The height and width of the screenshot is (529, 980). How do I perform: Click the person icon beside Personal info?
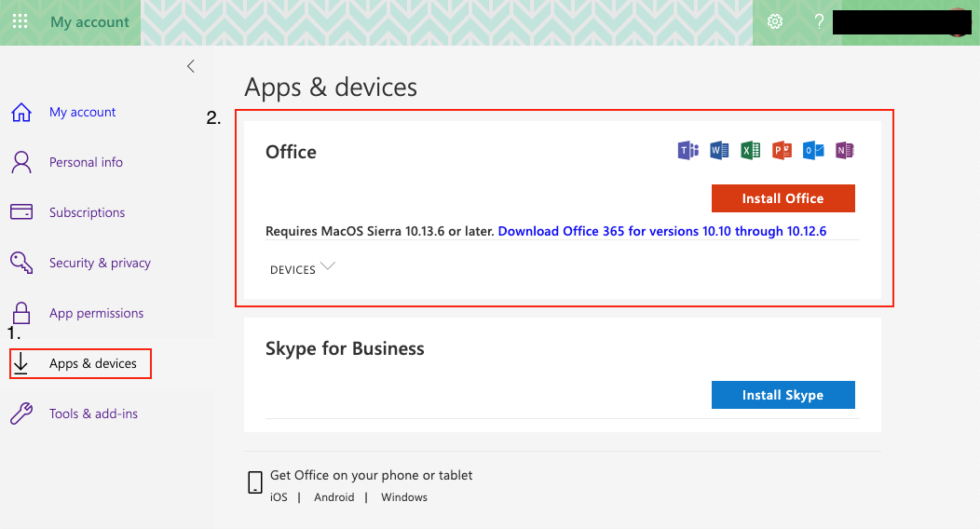[21, 162]
